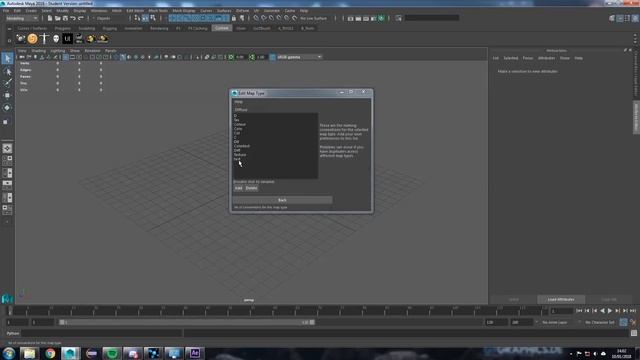Toggle select by component type mode
The image size is (640, 360).
click(x=153, y=18)
